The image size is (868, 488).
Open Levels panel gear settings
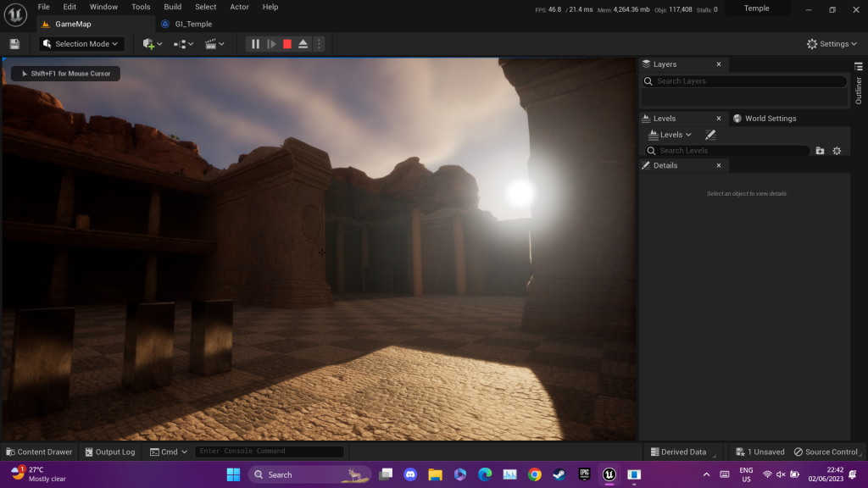click(x=837, y=151)
